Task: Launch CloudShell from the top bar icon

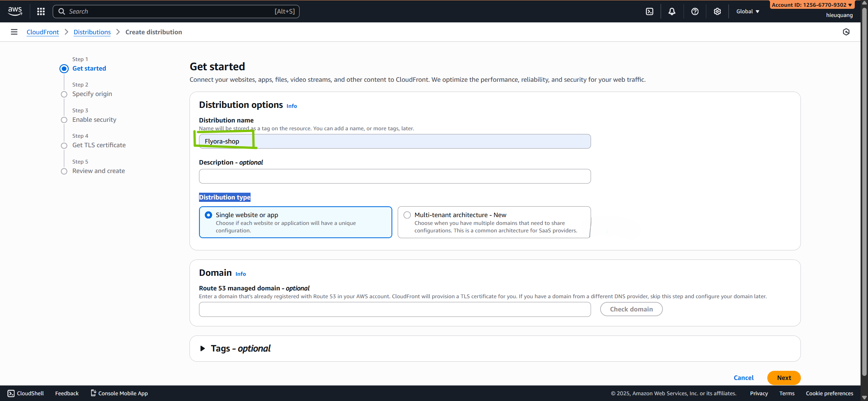Action: point(649,12)
